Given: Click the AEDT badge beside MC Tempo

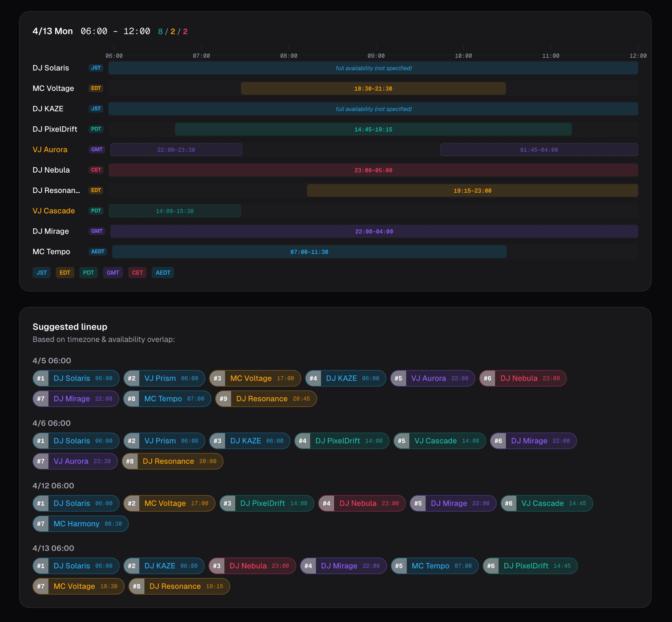Looking at the screenshot, I should tap(98, 251).
